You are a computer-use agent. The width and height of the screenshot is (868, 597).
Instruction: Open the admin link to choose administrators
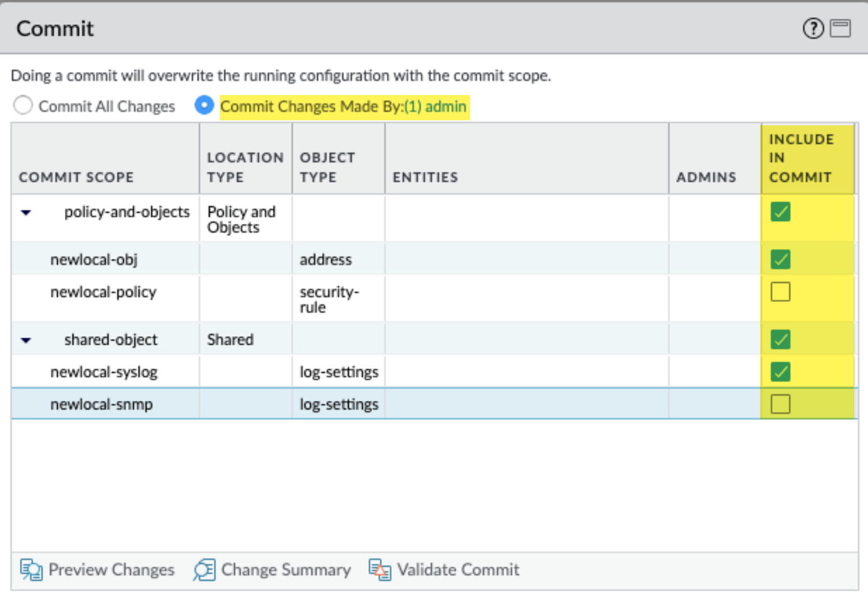[435, 106]
